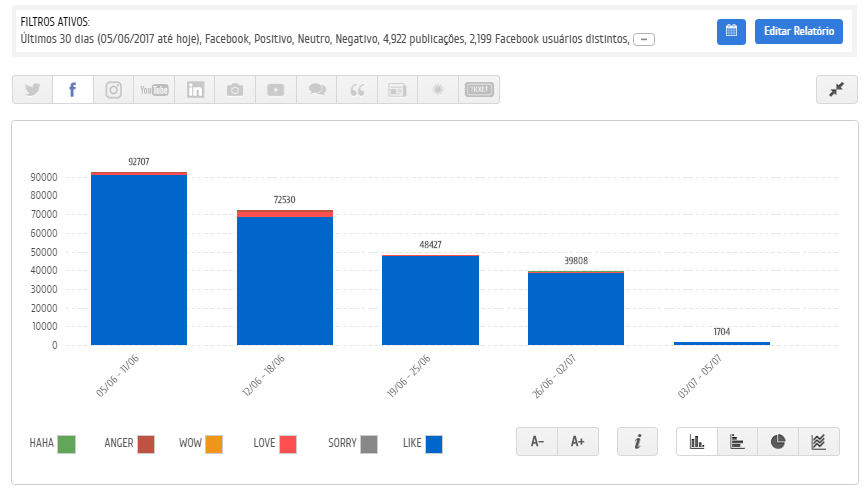
Task: Collapse the chart with the shrink arrows button
Action: (x=836, y=89)
